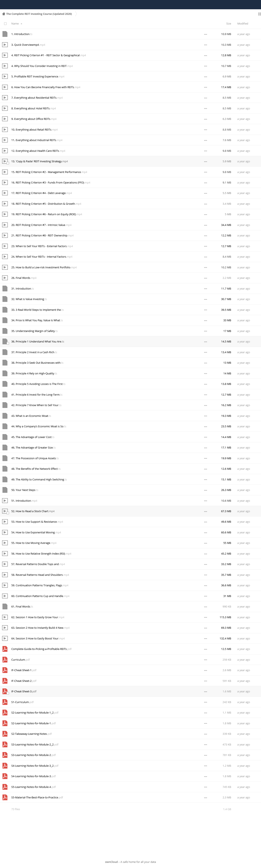Open the three-dots menu for S1-Curriculum.pdf
The width and height of the screenshot is (261, 868).
[205, 702]
